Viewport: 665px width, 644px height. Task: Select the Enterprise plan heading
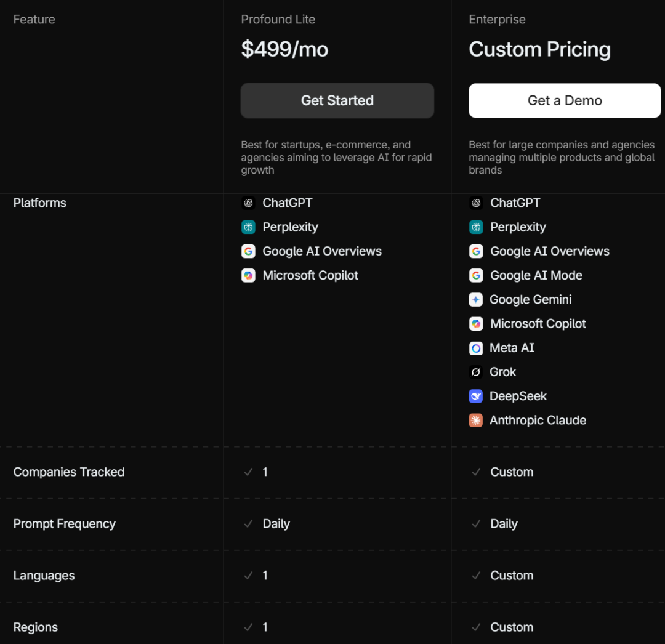pyautogui.click(x=497, y=20)
